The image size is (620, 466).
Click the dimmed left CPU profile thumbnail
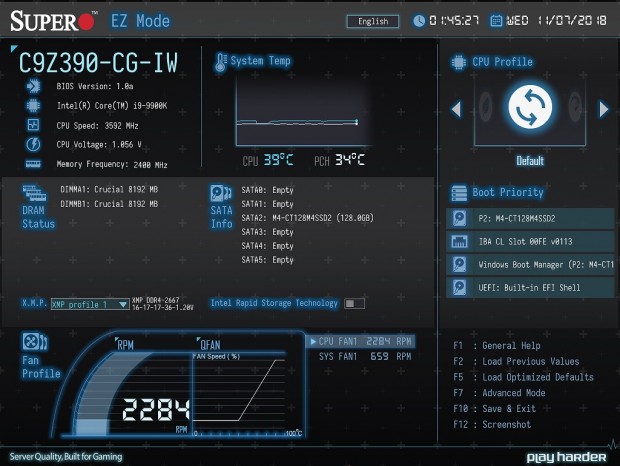pos(486,106)
